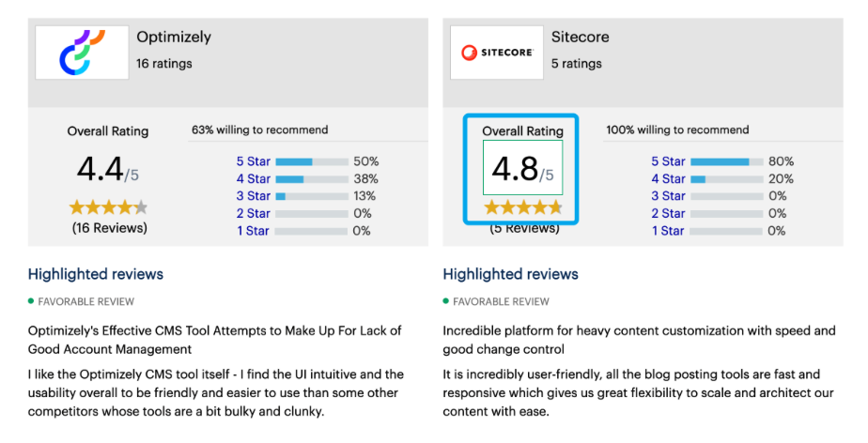Click Optimizely's 5 Star progress bar
868x443 pixels.
[x=311, y=161]
